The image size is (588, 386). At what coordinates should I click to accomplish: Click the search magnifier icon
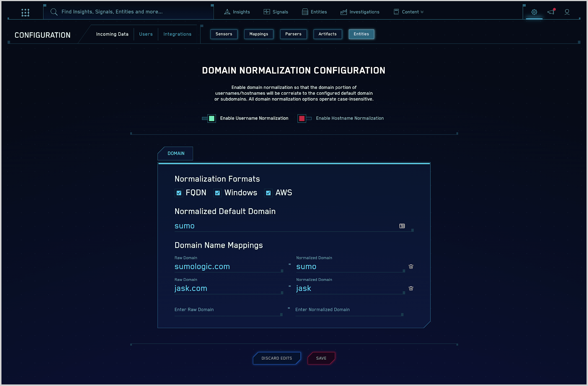54,12
